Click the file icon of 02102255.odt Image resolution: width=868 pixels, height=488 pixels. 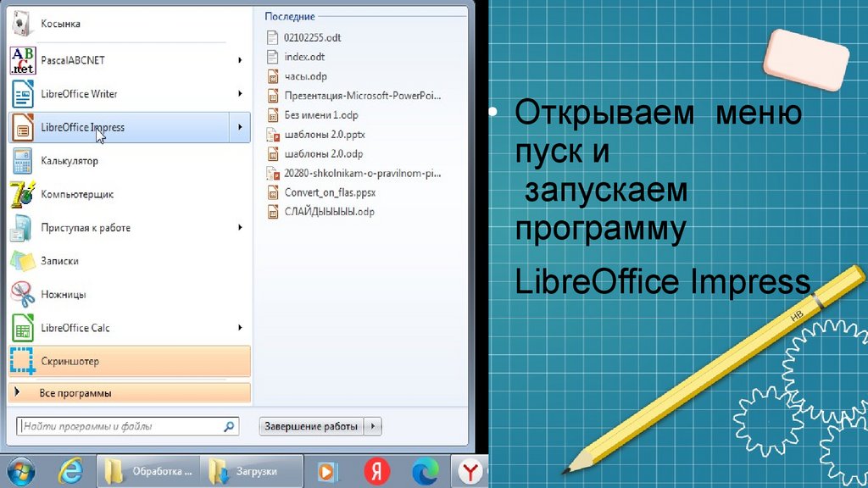coord(272,37)
